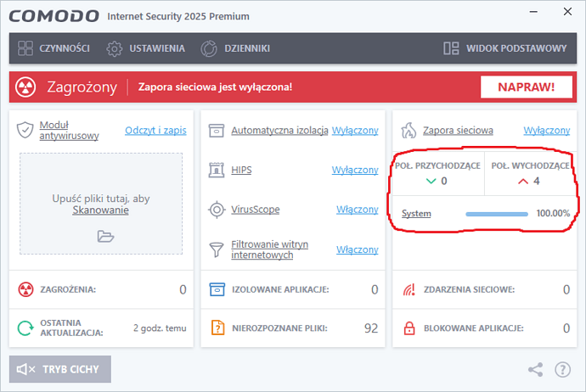Viewport: 586px width, 392px height.
Task: Click the ZDARZENIA SIECIOWE signal icon
Action: pos(409,289)
